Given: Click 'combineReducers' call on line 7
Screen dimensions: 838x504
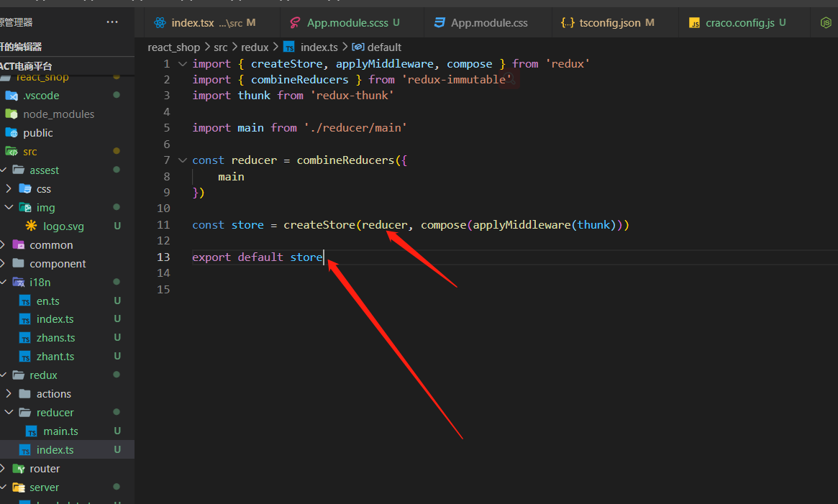Looking at the screenshot, I should click(345, 160).
